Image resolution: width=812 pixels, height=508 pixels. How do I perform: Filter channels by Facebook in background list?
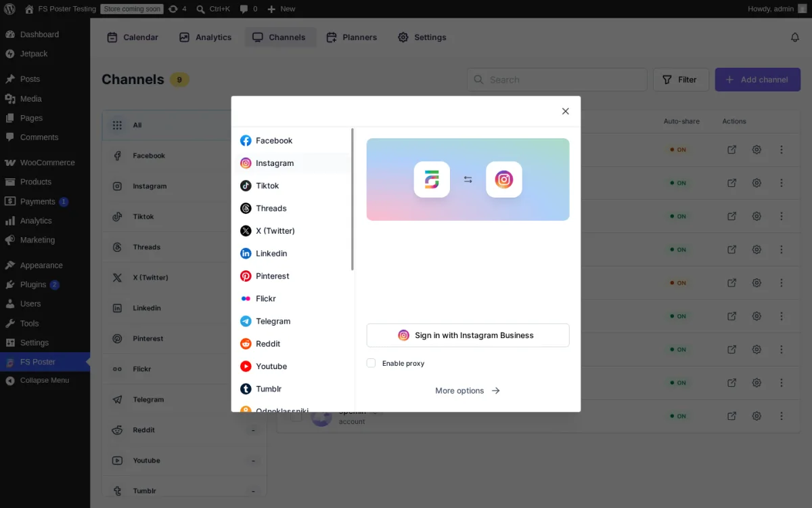point(184,156)
